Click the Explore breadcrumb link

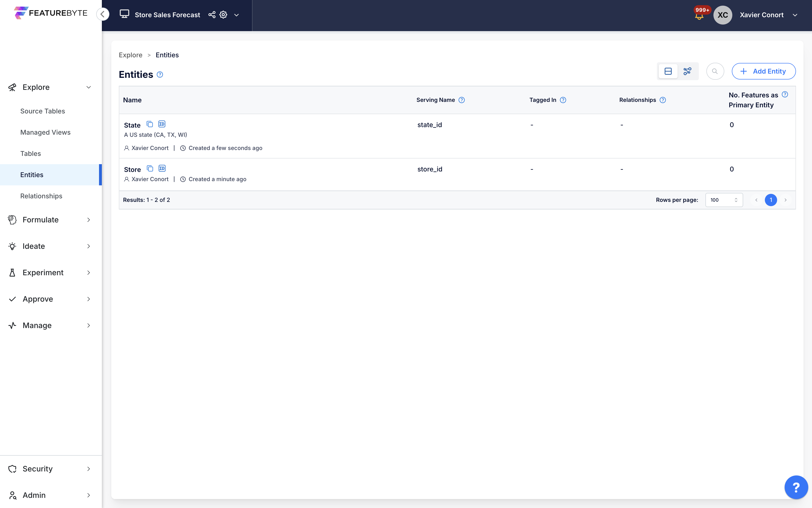[x=130, y=55]
